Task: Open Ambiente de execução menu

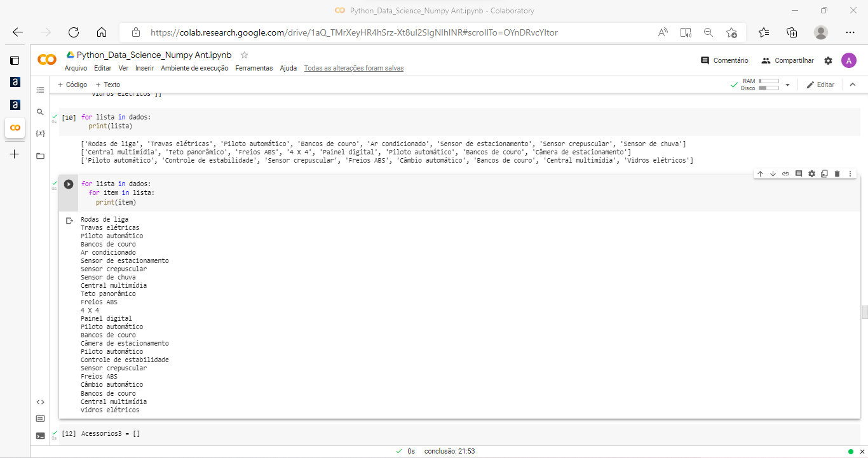Action: (x=194, y=68)
